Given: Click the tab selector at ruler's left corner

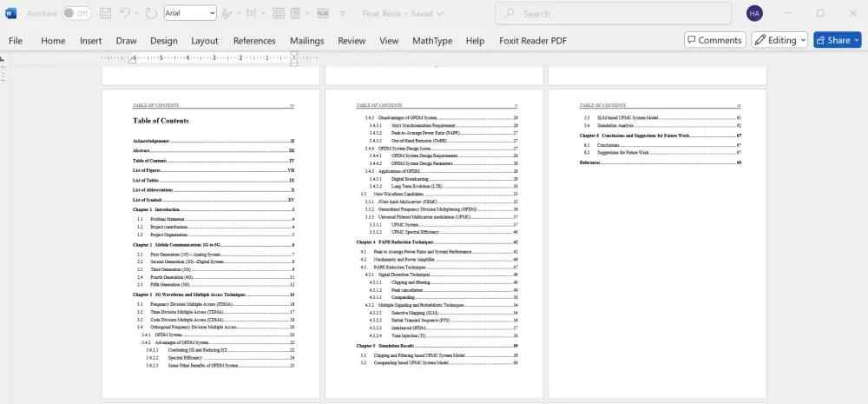Looking at the screenshot, I should pos(3,57).
